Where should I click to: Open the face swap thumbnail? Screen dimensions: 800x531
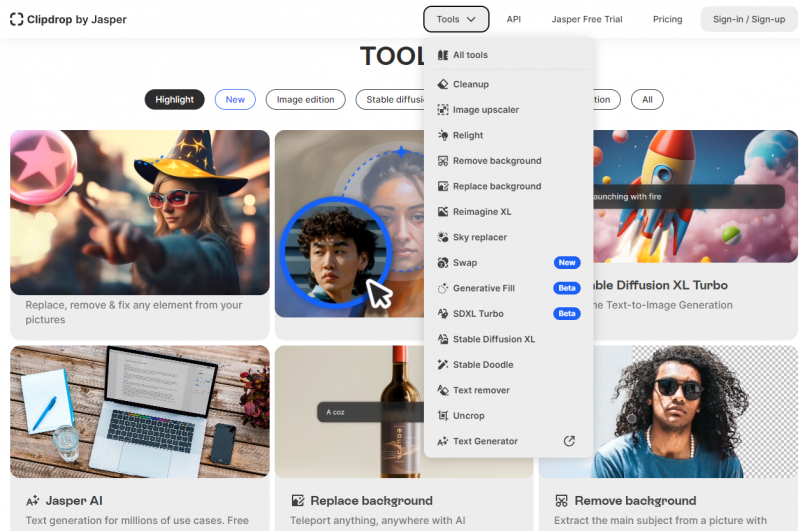(x=349, y=223)
